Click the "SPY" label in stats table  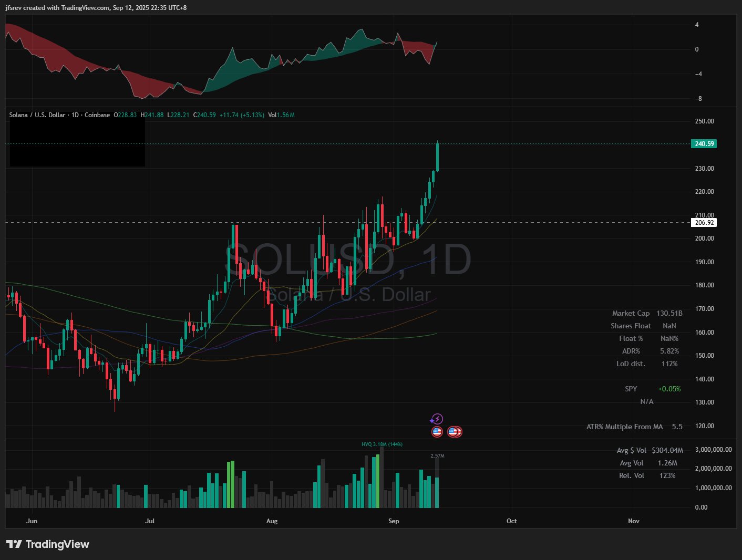(x=631, y=389)
